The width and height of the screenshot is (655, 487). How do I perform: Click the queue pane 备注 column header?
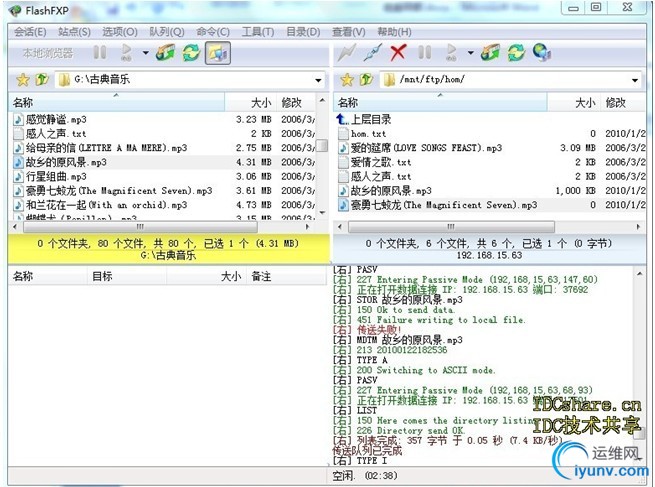(286, 276)
